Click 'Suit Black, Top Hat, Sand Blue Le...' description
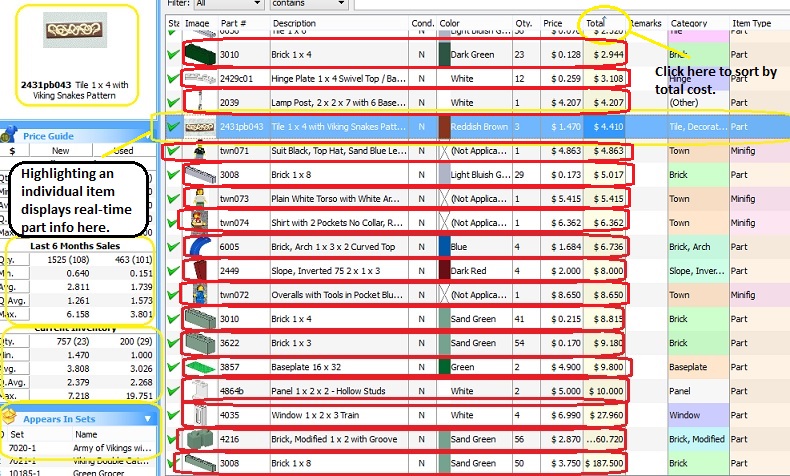790x476 pixels. [x=339, y=151]
